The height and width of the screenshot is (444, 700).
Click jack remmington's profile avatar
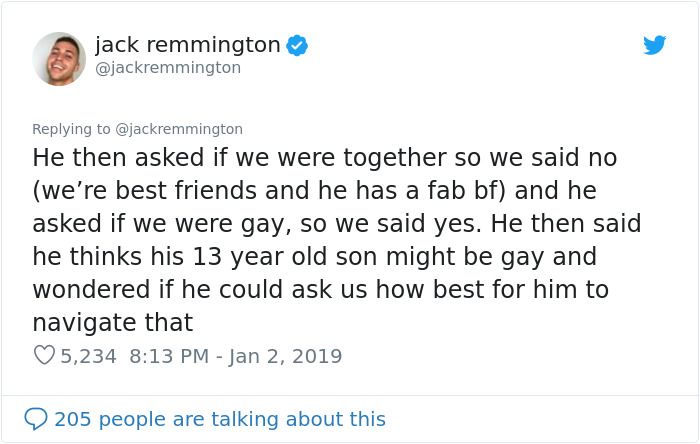[59, 59]
